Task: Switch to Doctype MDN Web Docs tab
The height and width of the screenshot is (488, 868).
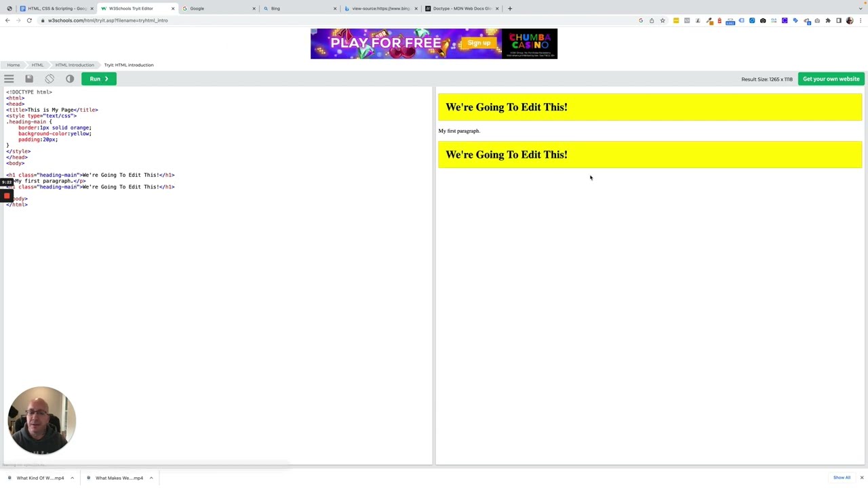Action: [462, 9]
